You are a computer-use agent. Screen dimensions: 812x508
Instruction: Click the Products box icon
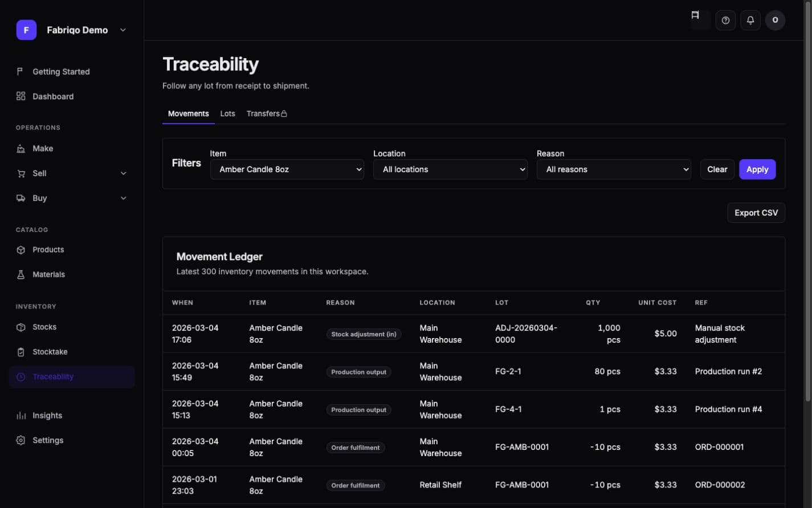pyautogui.click(x=21, y=250)
